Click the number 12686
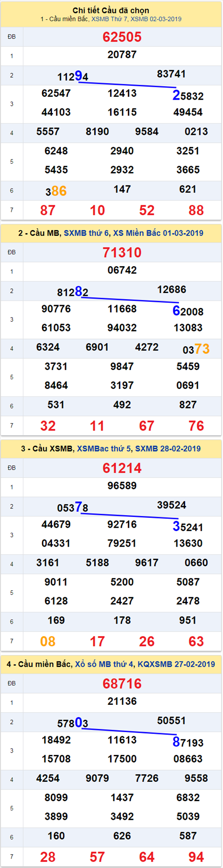223x868 pixels. click(172, 290)
